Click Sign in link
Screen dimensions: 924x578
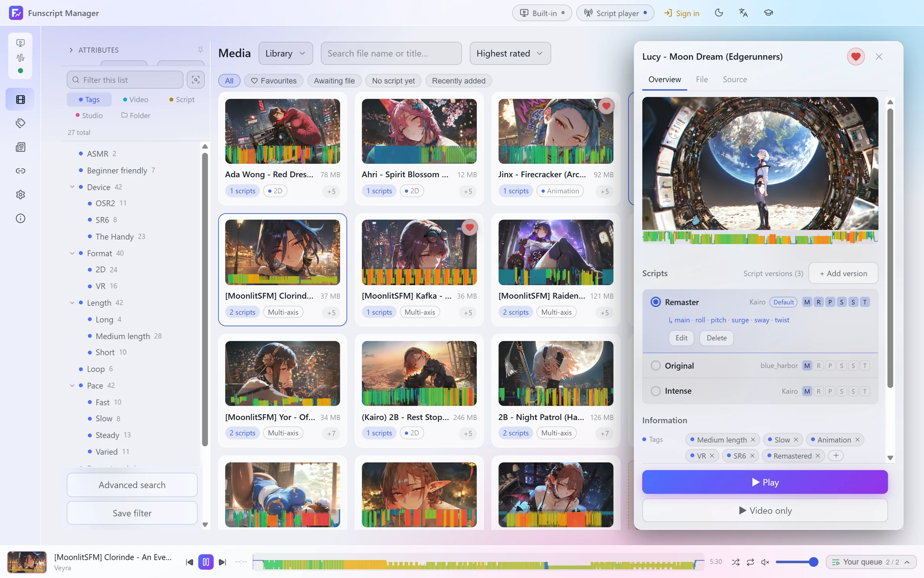681,13
